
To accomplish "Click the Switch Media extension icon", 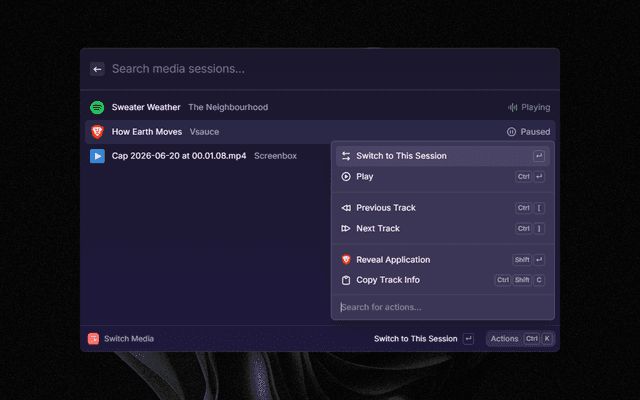I will (93, 338).
